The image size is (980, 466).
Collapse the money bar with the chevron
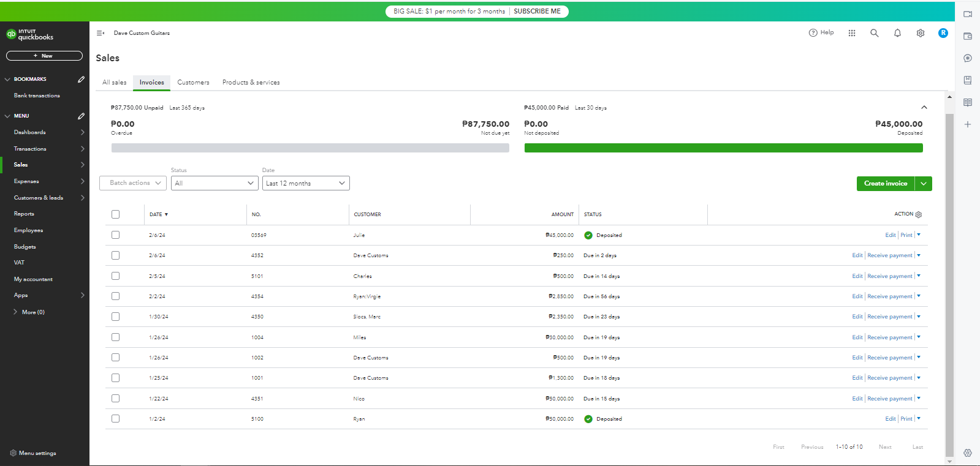pyautogui.click(x=924, y=108)
